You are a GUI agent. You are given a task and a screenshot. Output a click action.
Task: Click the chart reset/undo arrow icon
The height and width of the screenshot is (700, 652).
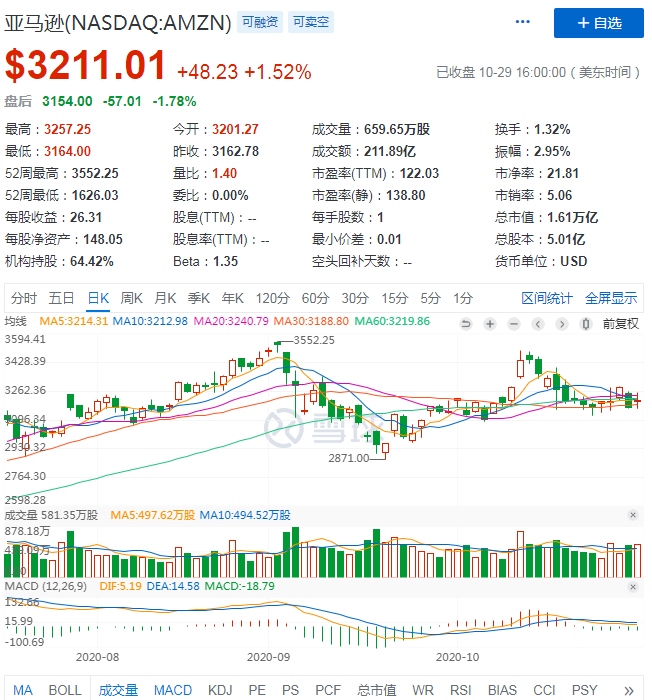(x=466, y=324)
